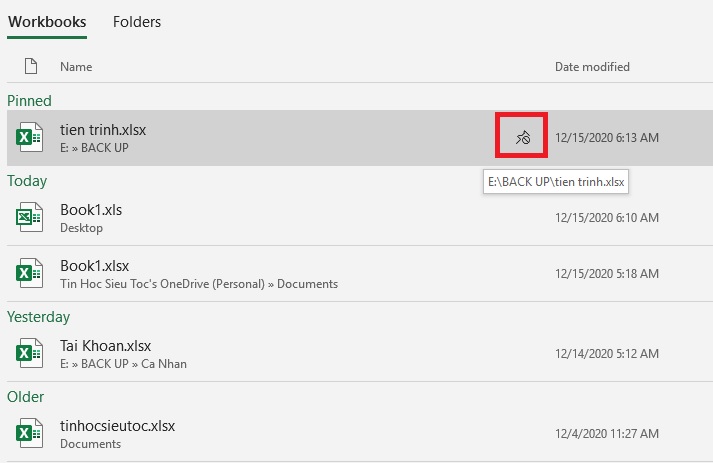Click the tien trinh.xlsx Excel file icon
Viewport: 713px width, 463px height.
(30, 137)
